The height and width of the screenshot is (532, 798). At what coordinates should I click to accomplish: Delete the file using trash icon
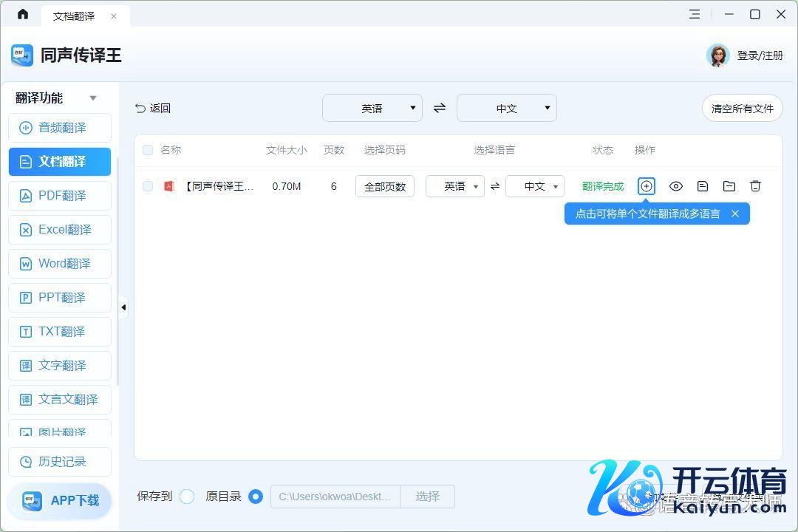point(755,186)
